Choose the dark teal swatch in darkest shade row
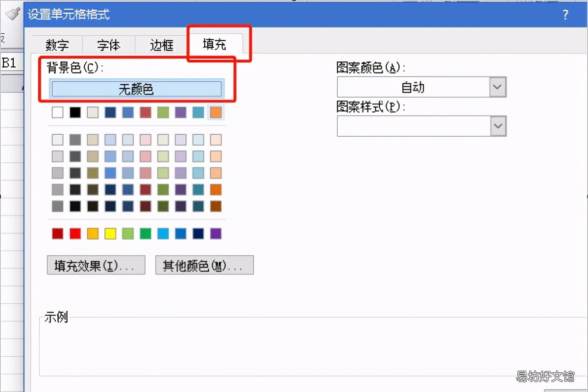This screenshot has height=392, width=588. coord(198,206)
